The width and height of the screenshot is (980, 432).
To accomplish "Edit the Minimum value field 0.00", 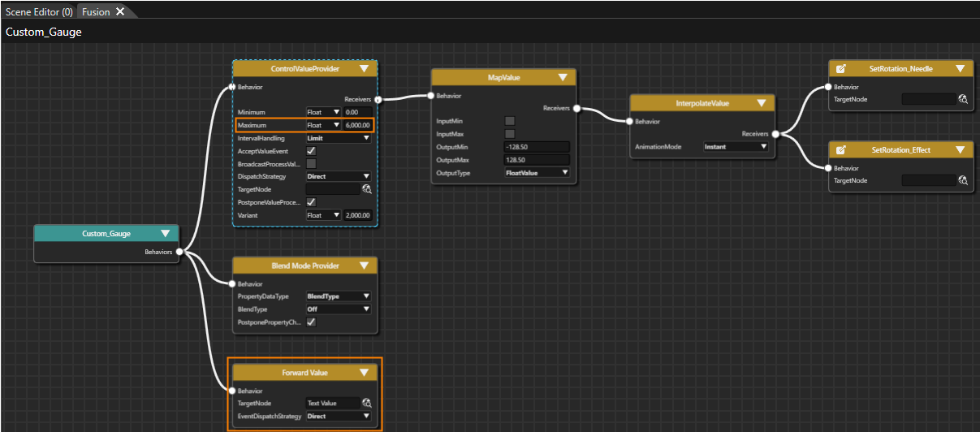I will [357, 112].
